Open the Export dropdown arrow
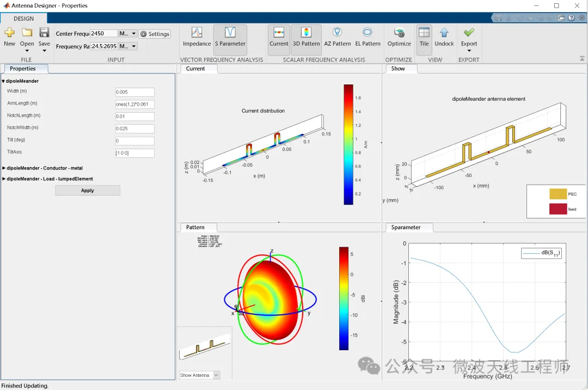Viewport: 588px width, 390px height. pyautogui.click(x=469, y=51)
